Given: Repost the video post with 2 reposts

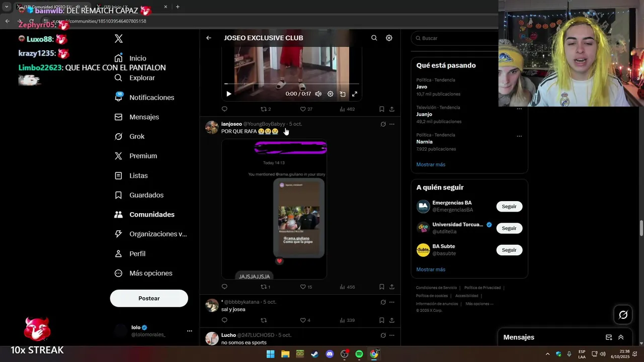Looking at the screenshot, I should 265,109.
